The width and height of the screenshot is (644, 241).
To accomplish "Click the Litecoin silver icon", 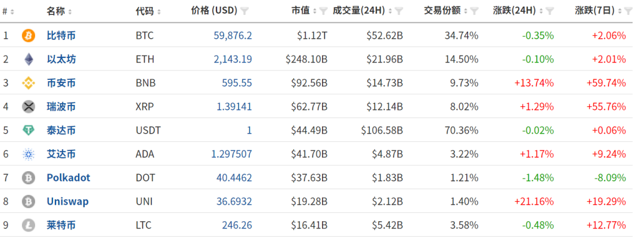I will (x=28, y=225).
